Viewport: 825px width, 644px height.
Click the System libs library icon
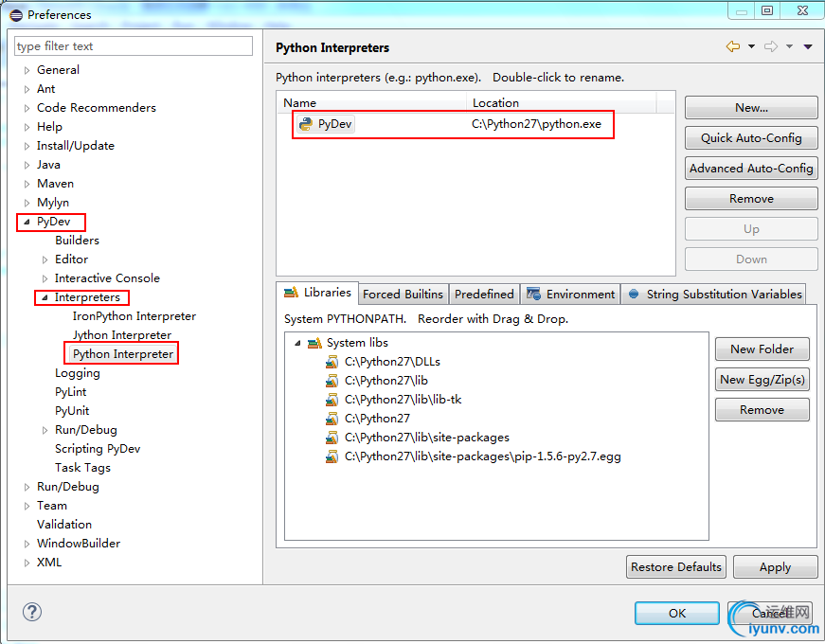[314, 343]
